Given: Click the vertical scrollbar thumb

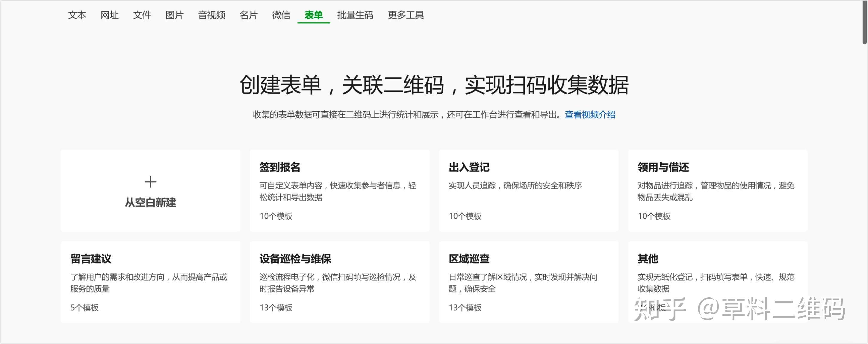Looking at the screenshot, I should click(865, 22).
